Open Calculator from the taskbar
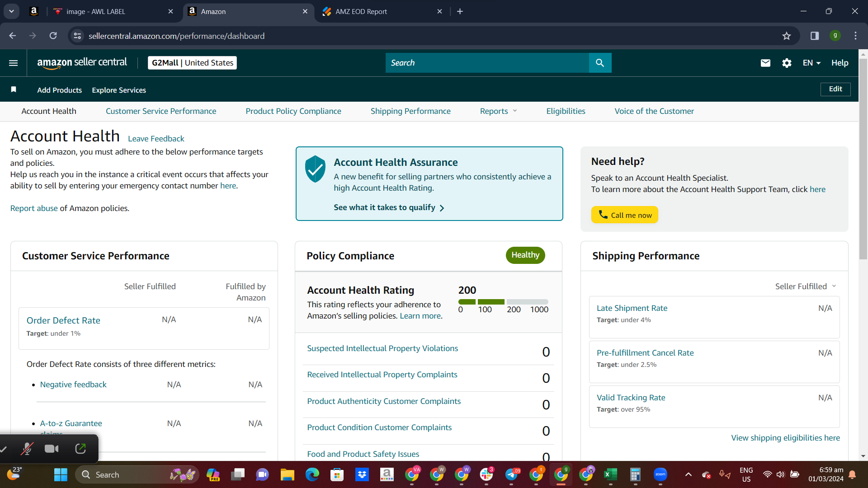 (635, 474)
